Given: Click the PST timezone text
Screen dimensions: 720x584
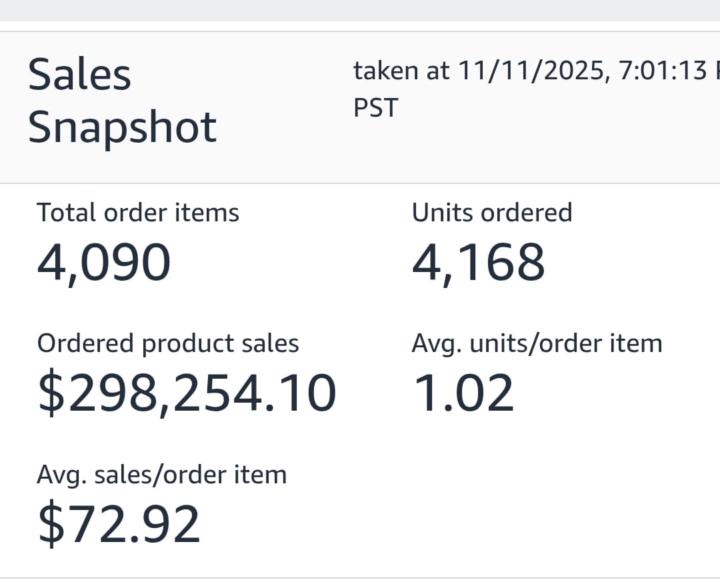Looking at the screenshot, I should [375, 107].
